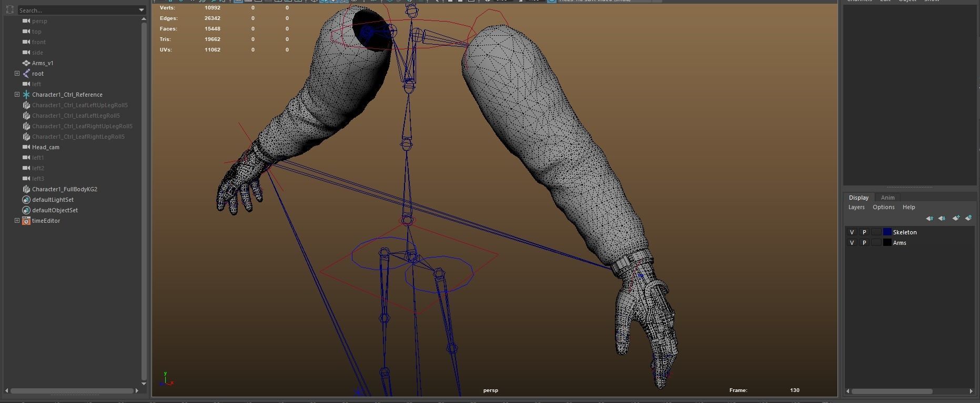Image resolution: width=980 pixels, height=403 pixels.
Task: Select Character1_Ctrl_LeafLeftLegRoll5 in Outliner
Action: pyautogui.click(x=76, y=116)
